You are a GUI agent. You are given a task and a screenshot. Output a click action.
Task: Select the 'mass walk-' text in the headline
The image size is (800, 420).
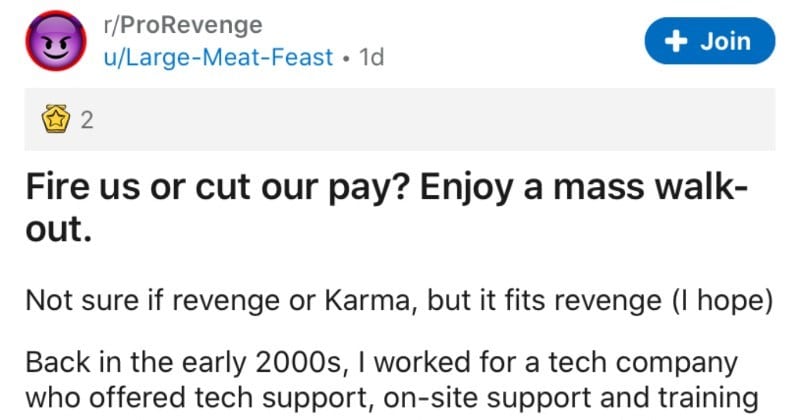coord(651,187)
